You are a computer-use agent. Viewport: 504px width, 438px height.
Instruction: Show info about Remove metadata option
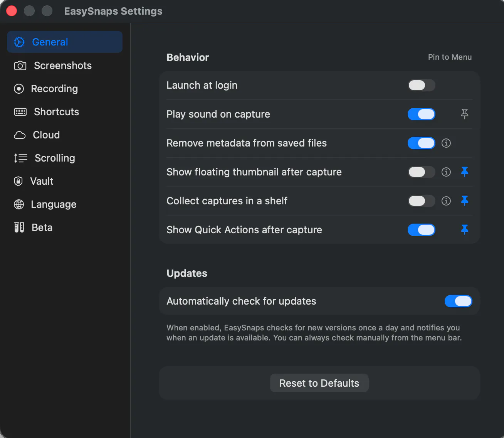[446, 143]
